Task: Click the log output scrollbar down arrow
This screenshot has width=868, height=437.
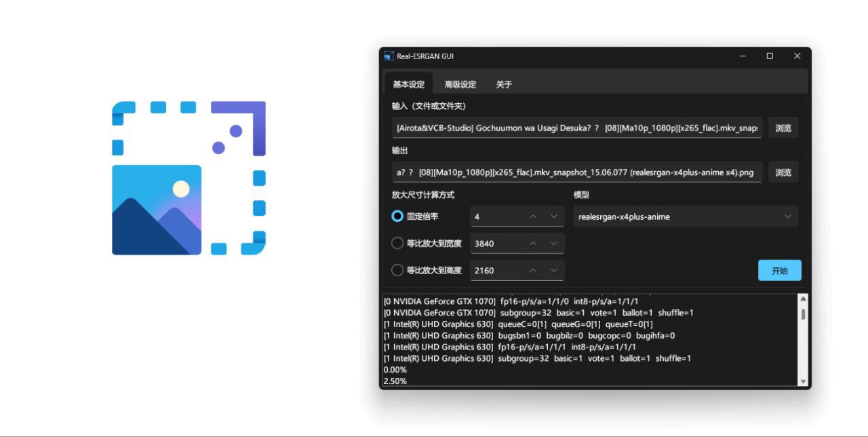Action: (x=803, y=381)
